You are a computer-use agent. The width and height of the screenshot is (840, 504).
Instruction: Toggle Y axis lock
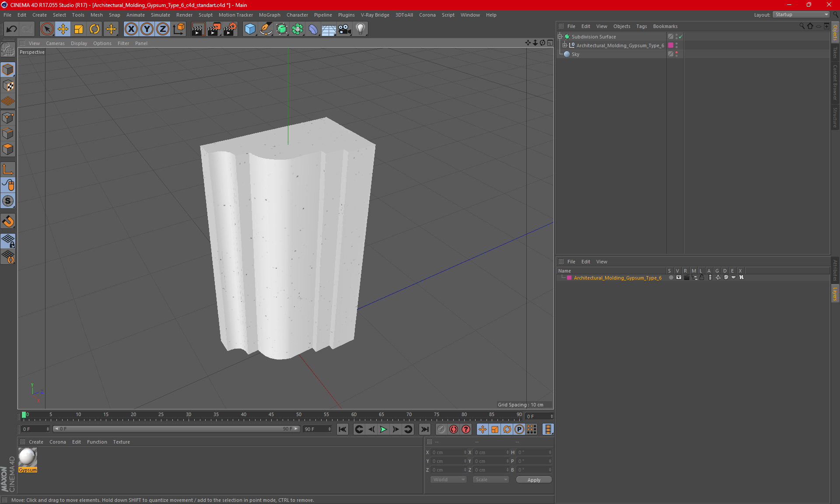coord(147,29)
